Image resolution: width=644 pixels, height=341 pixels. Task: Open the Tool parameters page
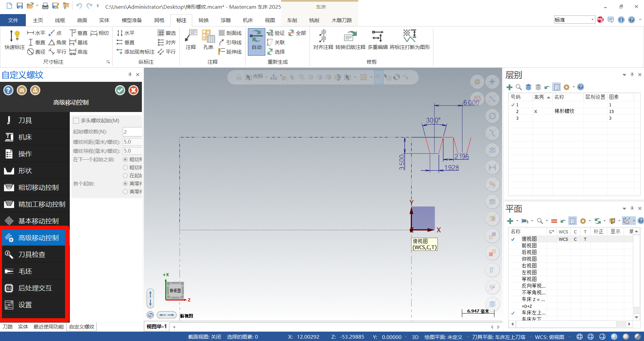pos(35,120)
